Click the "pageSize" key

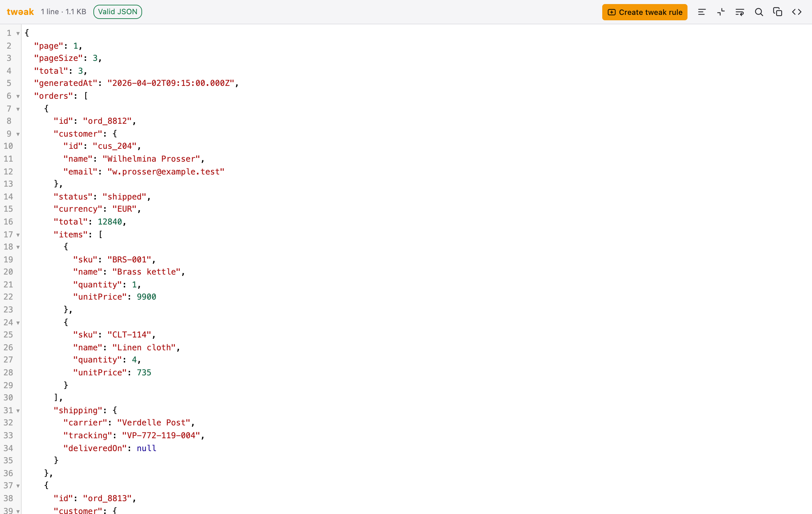pyautogui.click(x=59, y=58)
